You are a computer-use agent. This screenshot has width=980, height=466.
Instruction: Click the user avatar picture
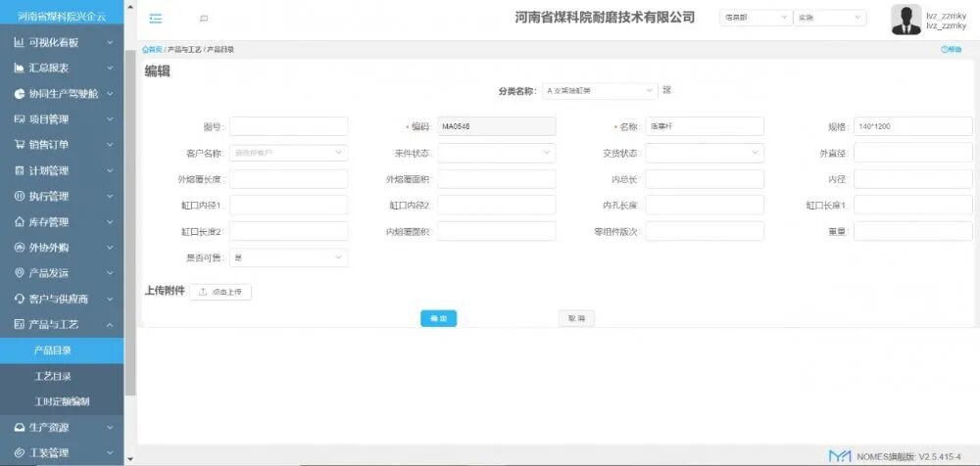tap(906, 20)
